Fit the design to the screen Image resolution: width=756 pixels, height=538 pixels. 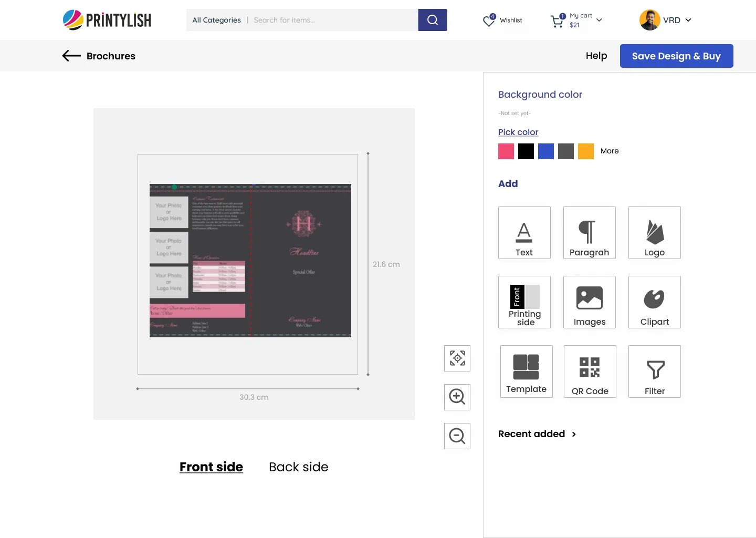pos(457,358)
